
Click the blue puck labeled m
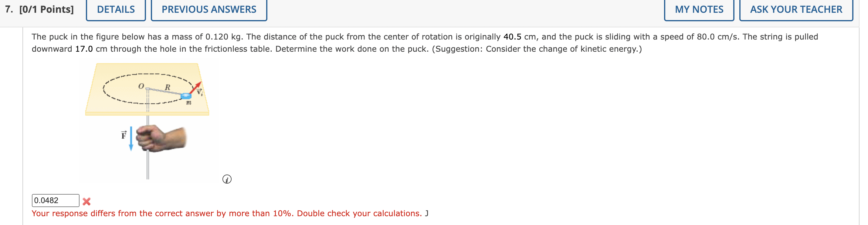[186, 96]
